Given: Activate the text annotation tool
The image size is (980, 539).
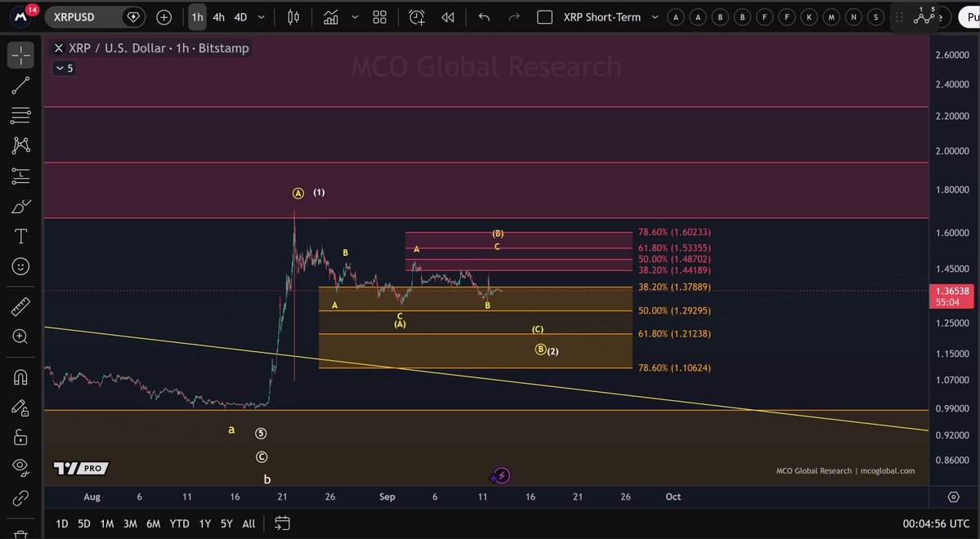Looking at the screenshot, I should 20,236.
